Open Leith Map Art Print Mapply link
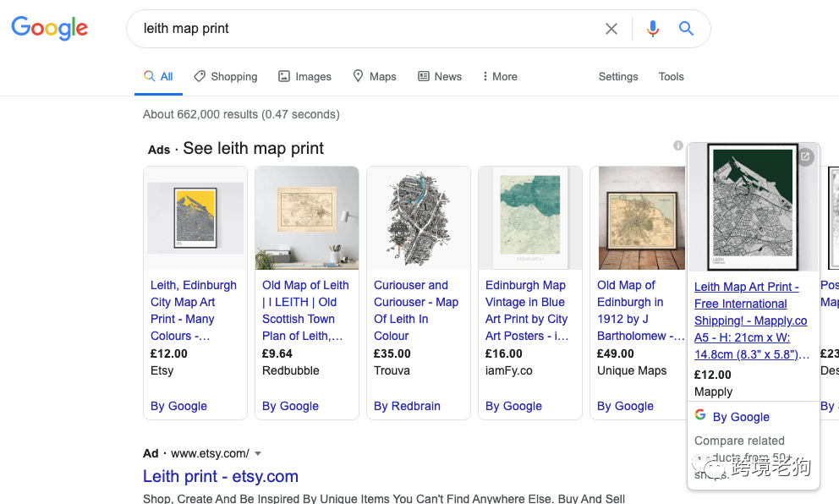This screenshot has width=839, height=504. pos(752,320)
